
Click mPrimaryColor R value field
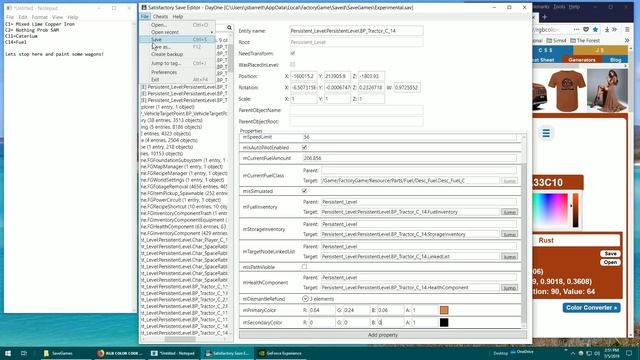tap(321, 310)
